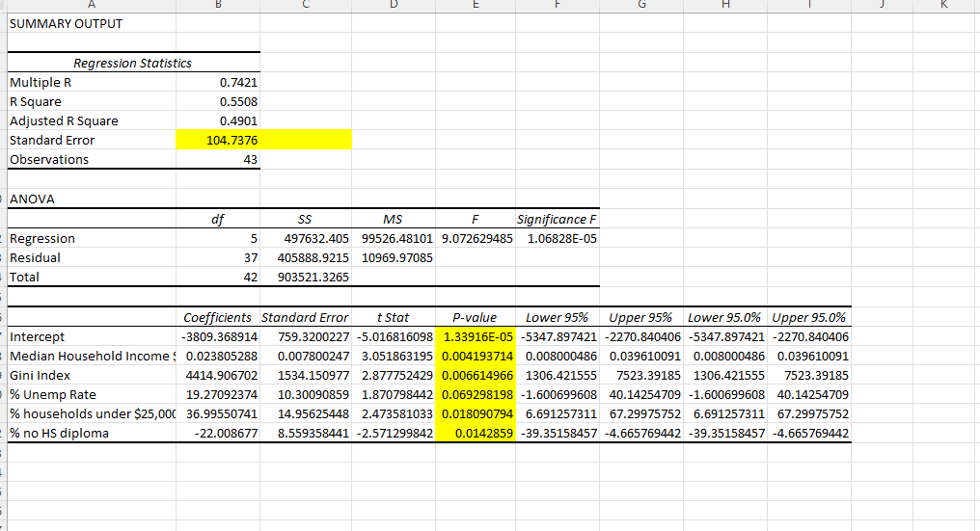This screenshot has height=531, width=980.
Task: Select F statistic 9.072629485
Action: (476, 239)
